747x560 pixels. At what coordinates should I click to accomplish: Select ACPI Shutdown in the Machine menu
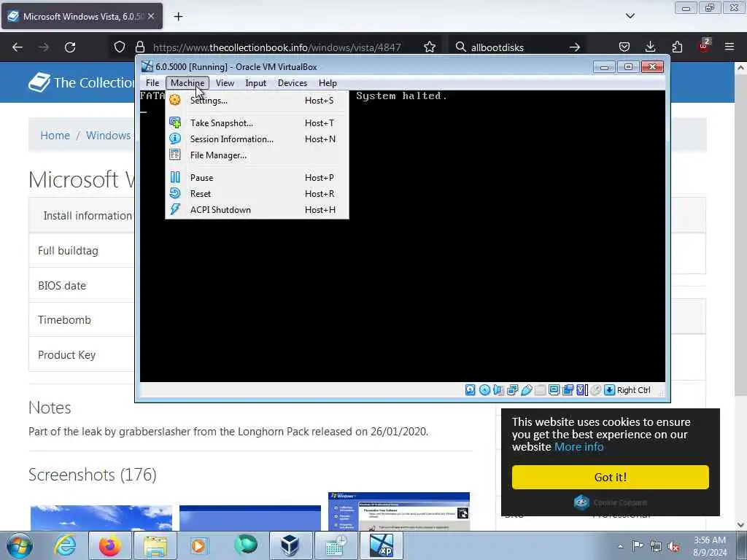click(257, 209)
